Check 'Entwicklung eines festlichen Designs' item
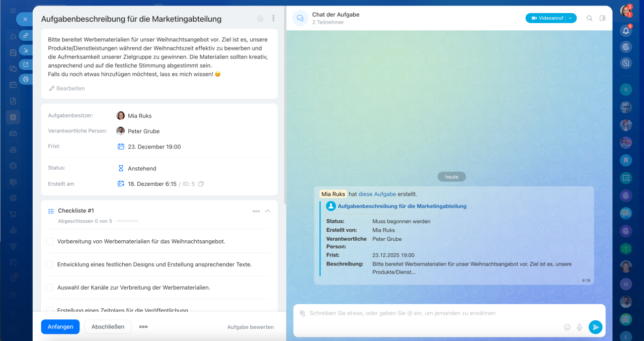The image size is (644, 341). (50, 264)
